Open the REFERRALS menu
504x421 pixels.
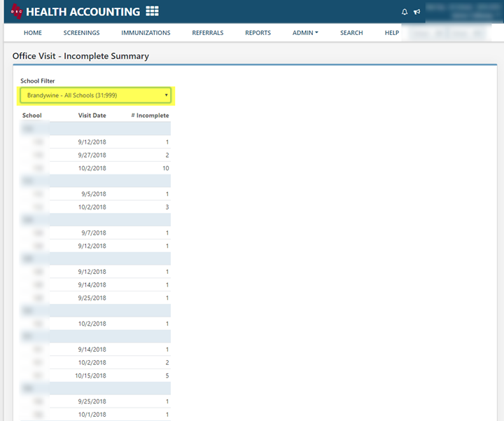pyautogui.click(x=208, y=33)
